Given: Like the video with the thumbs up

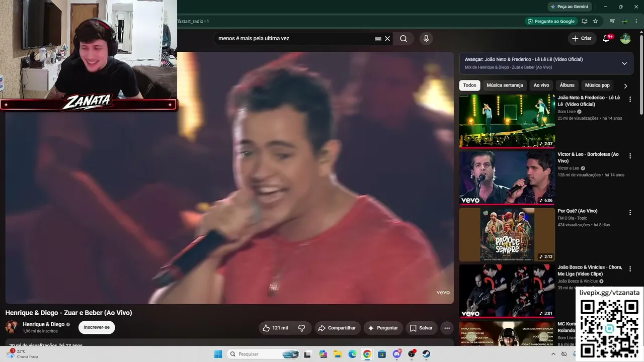Looking at the screenshot, I should point(276,328).
